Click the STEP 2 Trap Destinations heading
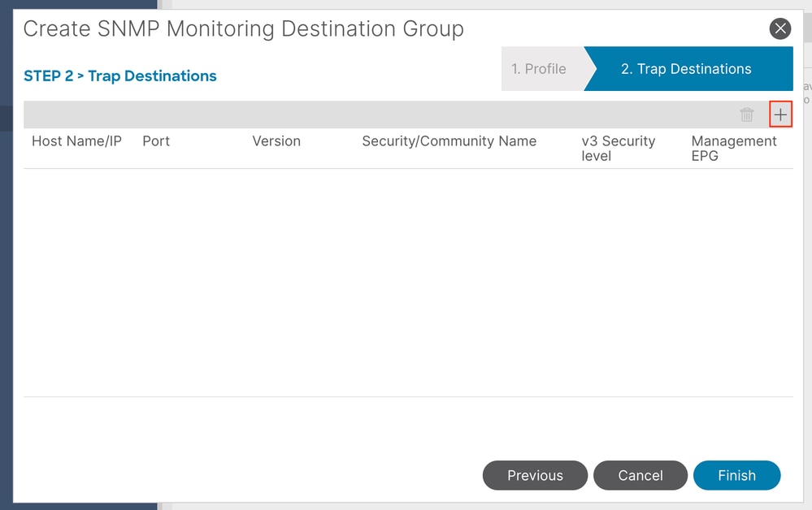Screen dimensions: 812x510 [120, 76]
